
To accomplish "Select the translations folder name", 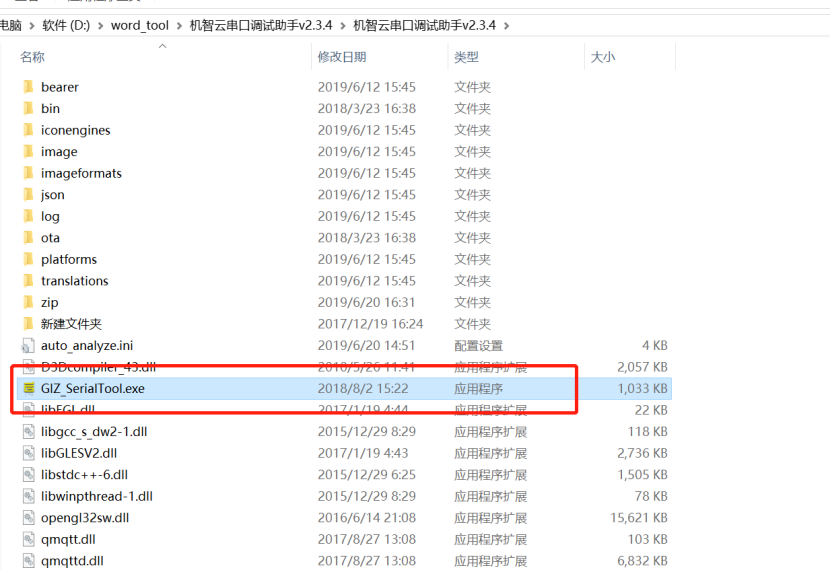I will [75, 281].
